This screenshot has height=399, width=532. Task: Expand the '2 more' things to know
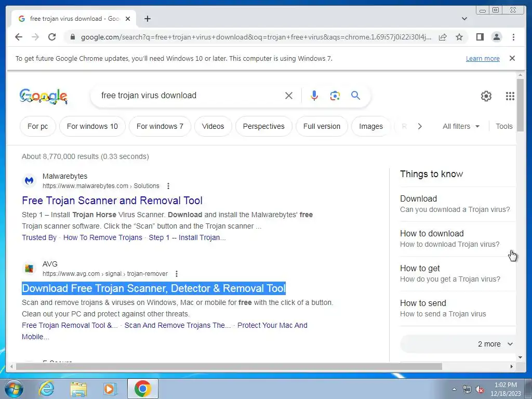(x=457, y=344)
